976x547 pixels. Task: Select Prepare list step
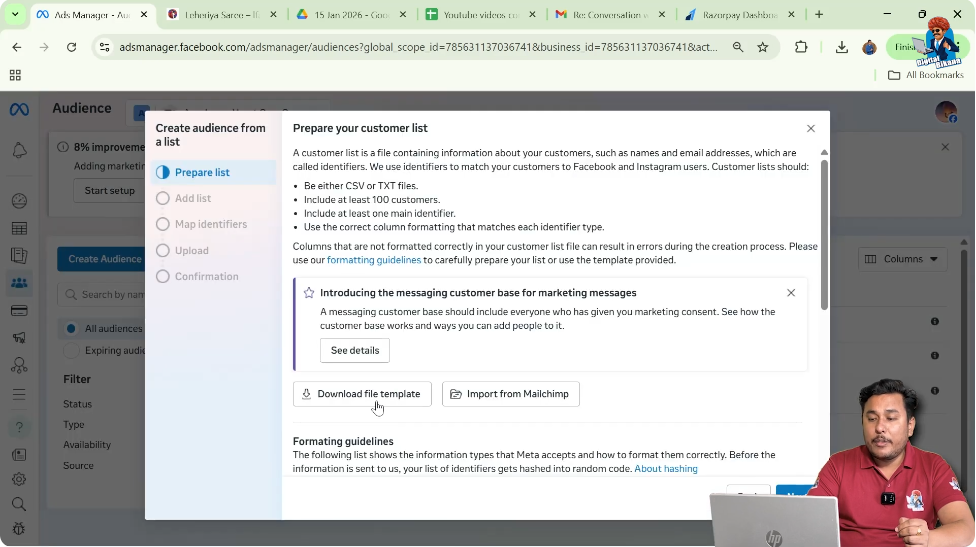click(213, 172)
